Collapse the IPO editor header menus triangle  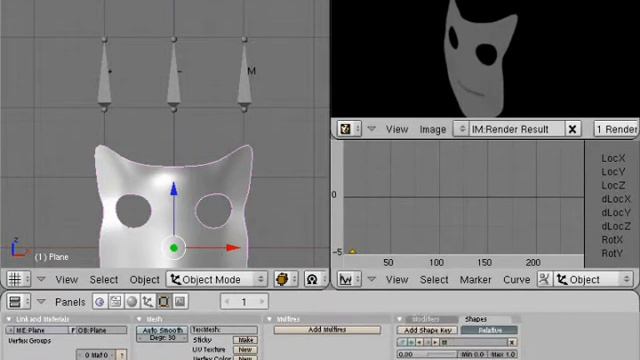point(371,279)
